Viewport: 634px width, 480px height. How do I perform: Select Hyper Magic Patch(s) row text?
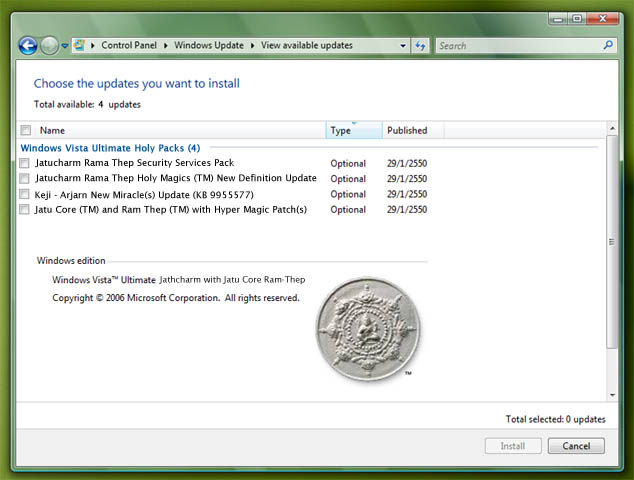[171, 209]
